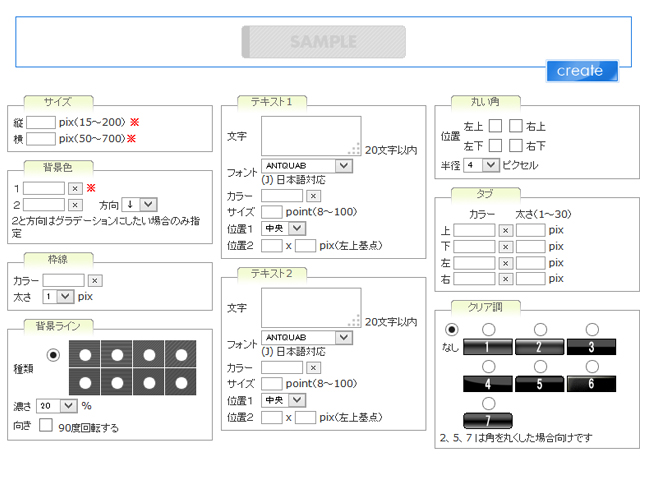Select clear style button 5

(539, 384)
